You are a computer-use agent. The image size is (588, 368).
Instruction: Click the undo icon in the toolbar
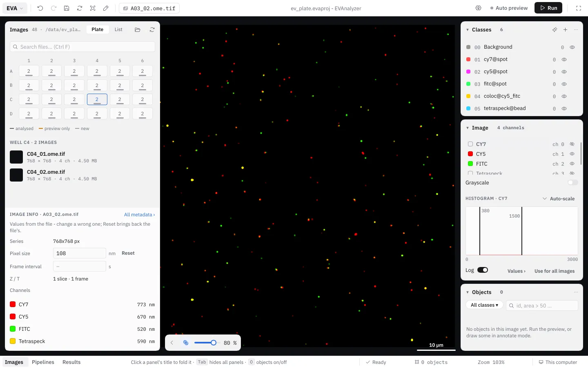click(x=40, y=8)
